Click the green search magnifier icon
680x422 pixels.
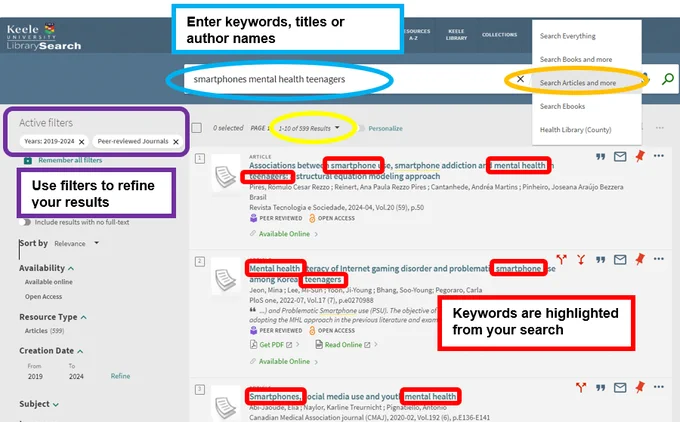pyautogui.click(x=668, y=79)
